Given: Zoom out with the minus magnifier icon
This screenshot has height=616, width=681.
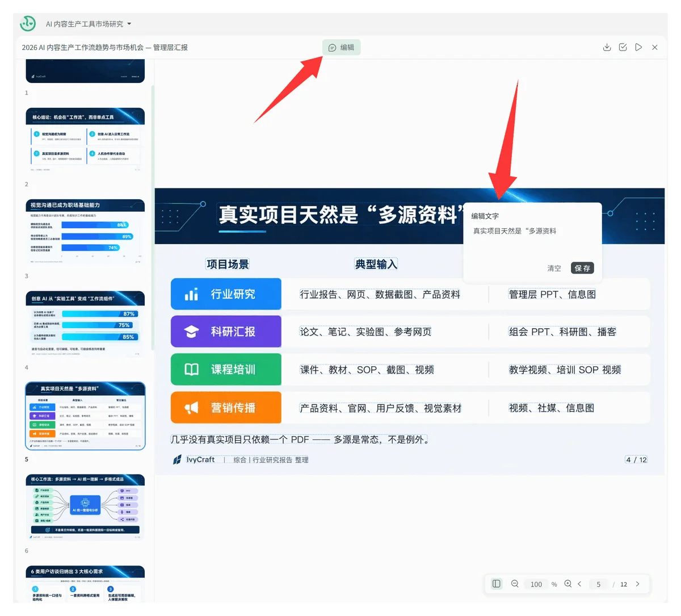Looking at the screenshot, I should coord(515,584).
